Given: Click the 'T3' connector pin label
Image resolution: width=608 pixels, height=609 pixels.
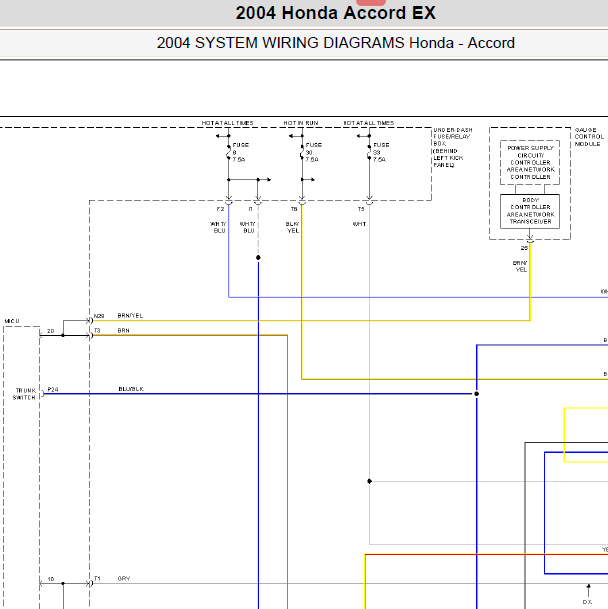Looking at the screenshot, I should pos(97,331).
